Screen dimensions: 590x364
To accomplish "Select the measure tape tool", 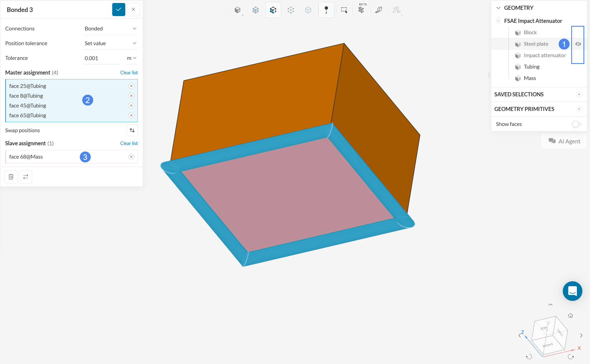I will [379, 10].
